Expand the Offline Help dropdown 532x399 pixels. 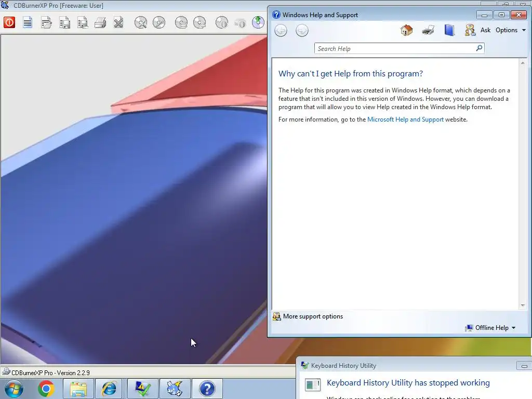491,328
